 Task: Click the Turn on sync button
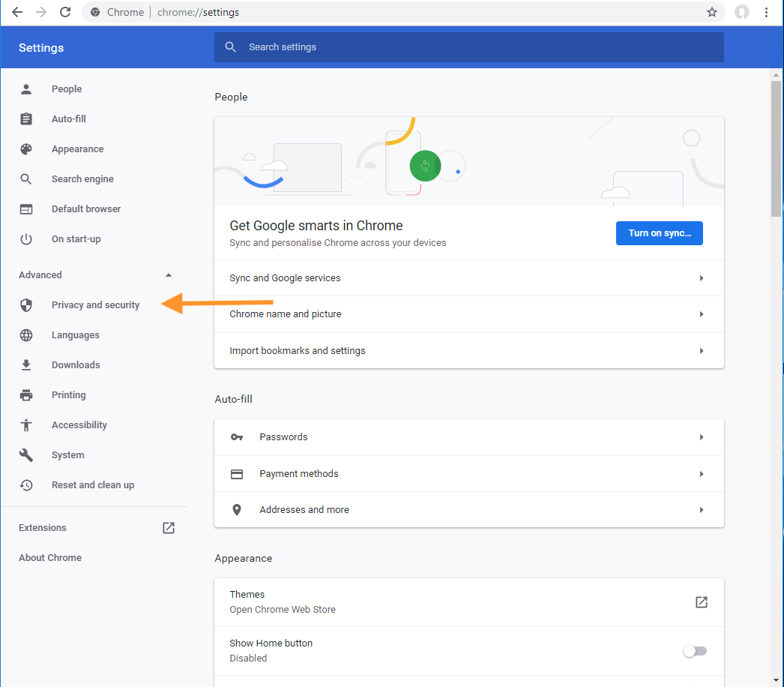(659, 233)
